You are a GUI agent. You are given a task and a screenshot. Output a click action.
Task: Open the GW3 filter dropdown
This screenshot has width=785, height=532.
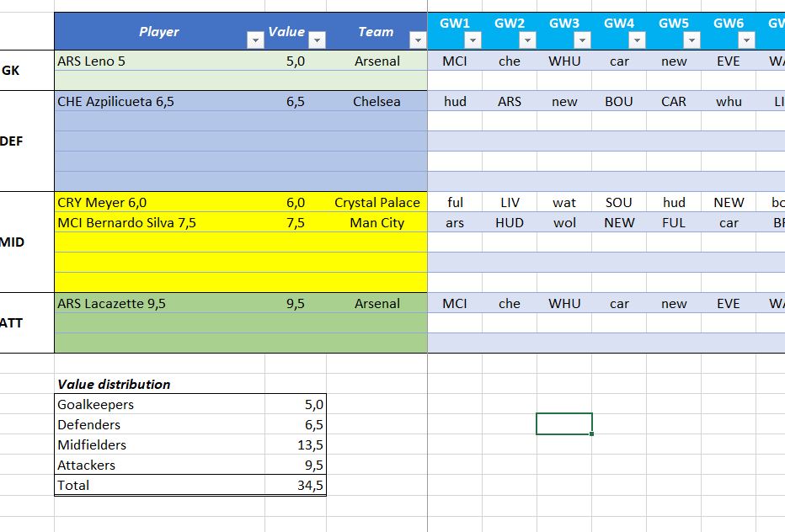tap(582, 40)
